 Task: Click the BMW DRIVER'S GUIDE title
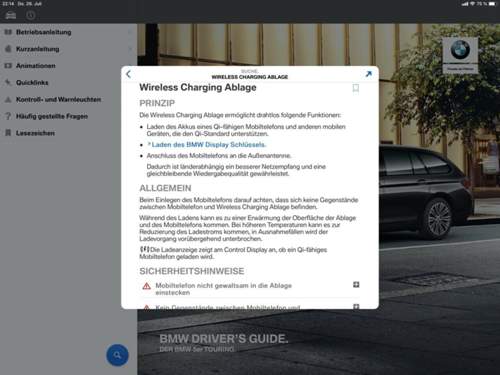click(224, 339)
